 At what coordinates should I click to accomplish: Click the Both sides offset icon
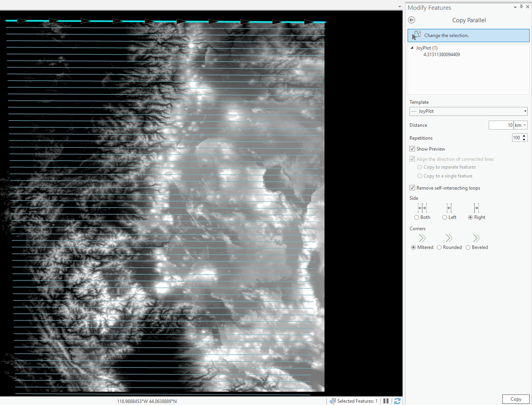[422, 208]
